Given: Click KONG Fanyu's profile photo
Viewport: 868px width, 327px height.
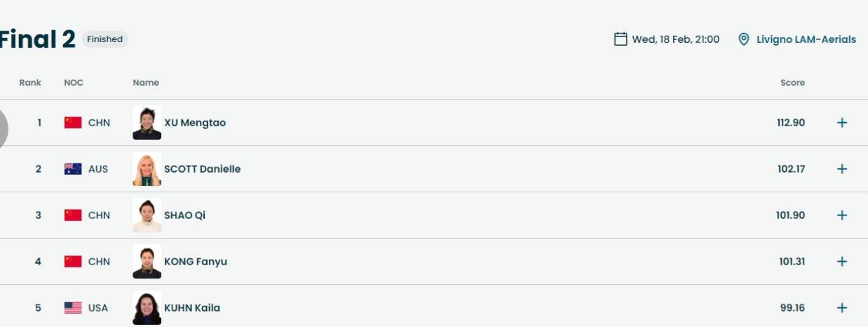Looking at the screenshot, I should pyautogui.click(x=147, y=262).
